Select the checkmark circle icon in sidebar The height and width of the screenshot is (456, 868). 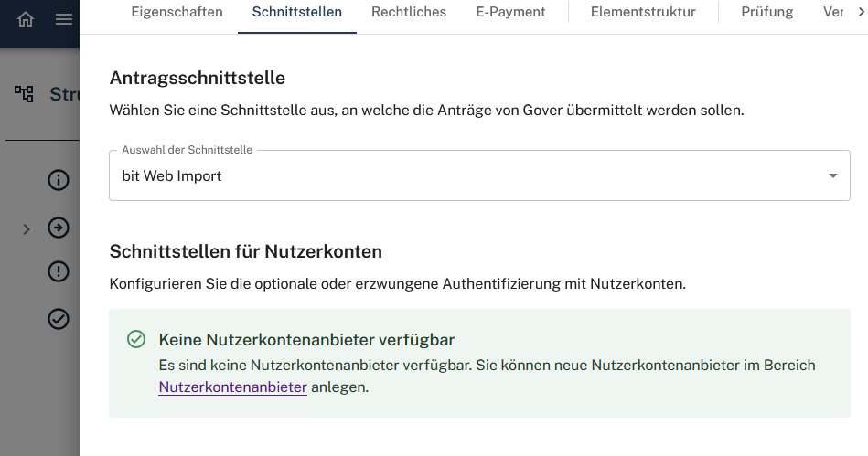(x=59, y=319)
